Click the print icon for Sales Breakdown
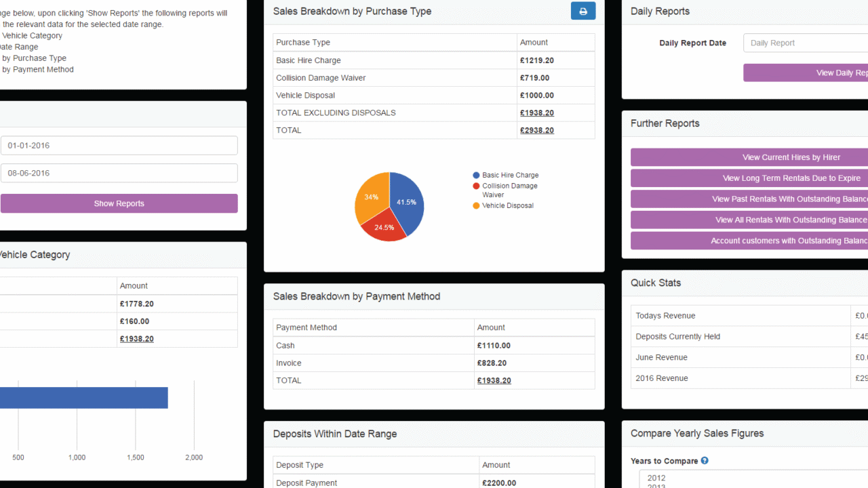Screen dimensions: 868x488 coord(583,11)
